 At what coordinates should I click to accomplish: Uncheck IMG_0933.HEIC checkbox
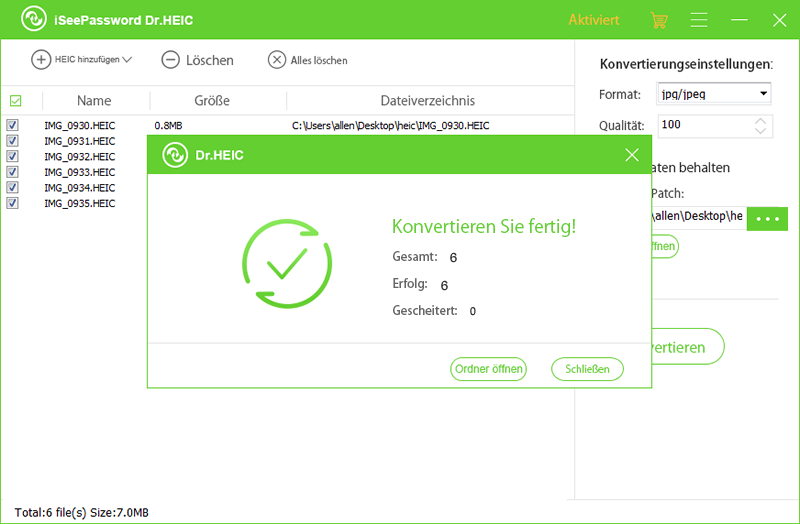click(x=12, y=172)
